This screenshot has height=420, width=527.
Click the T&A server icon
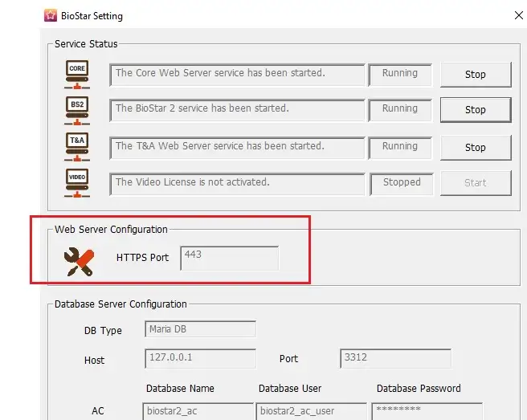coord(77,147)
